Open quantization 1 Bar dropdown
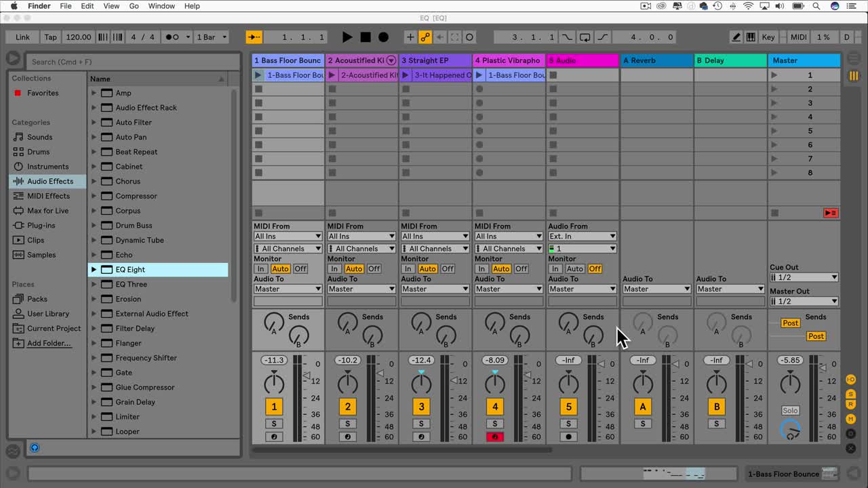The height and width of the screenshot is (488, 868). point(212,37)
